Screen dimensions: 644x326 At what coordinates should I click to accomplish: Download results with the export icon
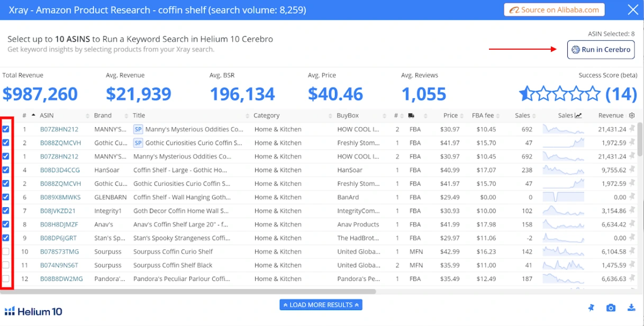coord(631,308)
